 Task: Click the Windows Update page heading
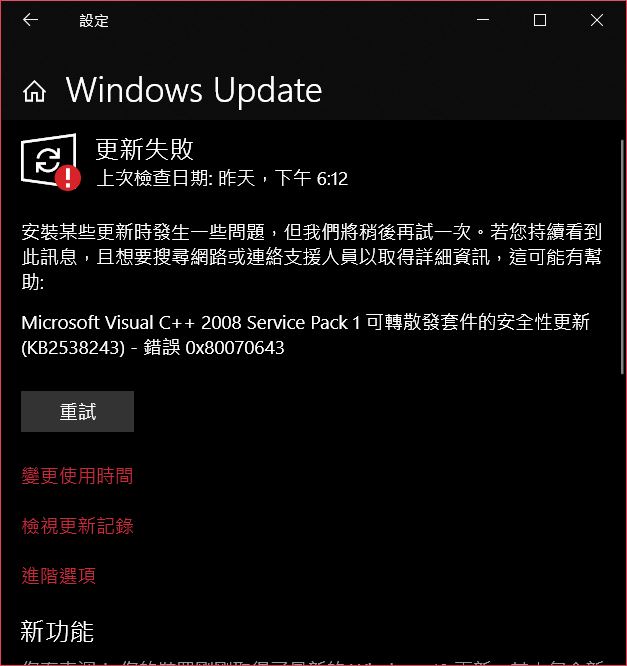(x=194, y=90)
